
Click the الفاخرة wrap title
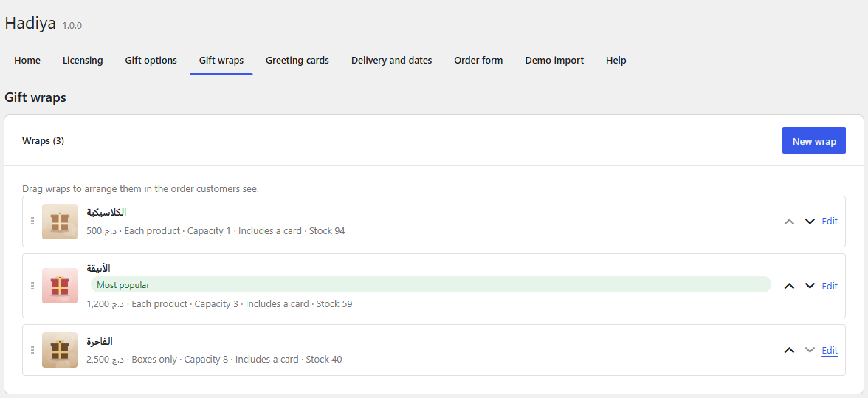coord(100,342)
